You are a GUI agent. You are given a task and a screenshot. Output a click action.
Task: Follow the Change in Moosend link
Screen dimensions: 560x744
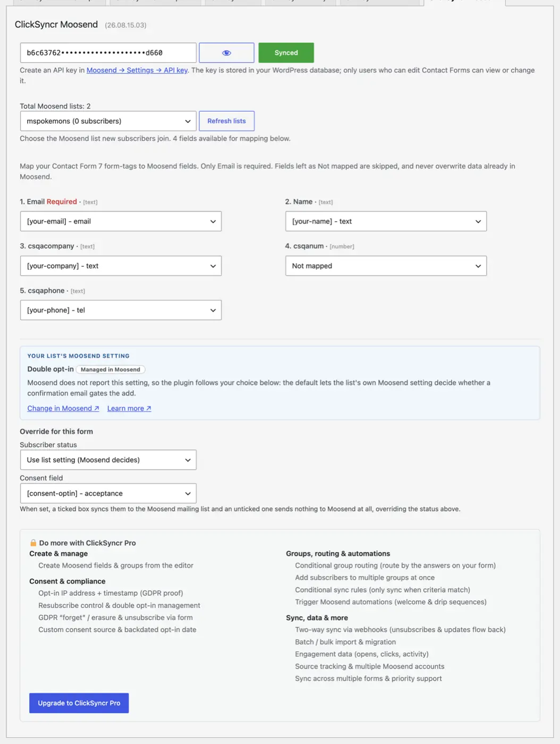coord(63,408)
